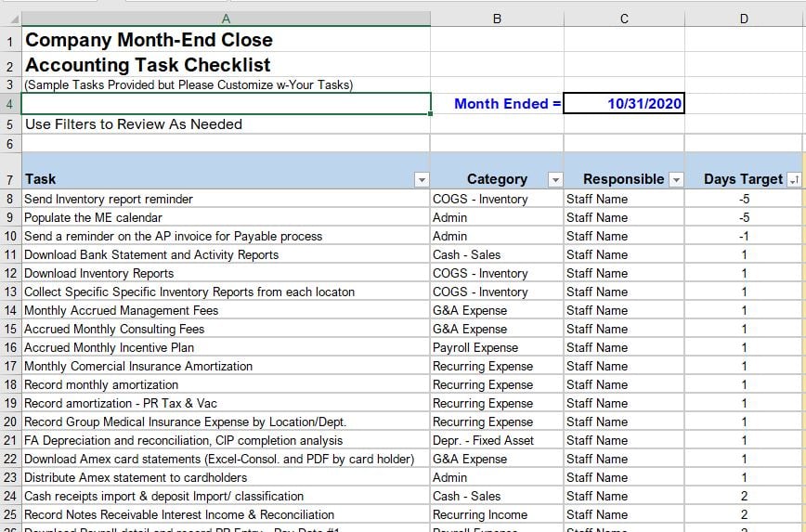Select 'Send Inventory report reminder' task
The height and width of the screenshot is (532, 806).
click(x=226, y=199)
